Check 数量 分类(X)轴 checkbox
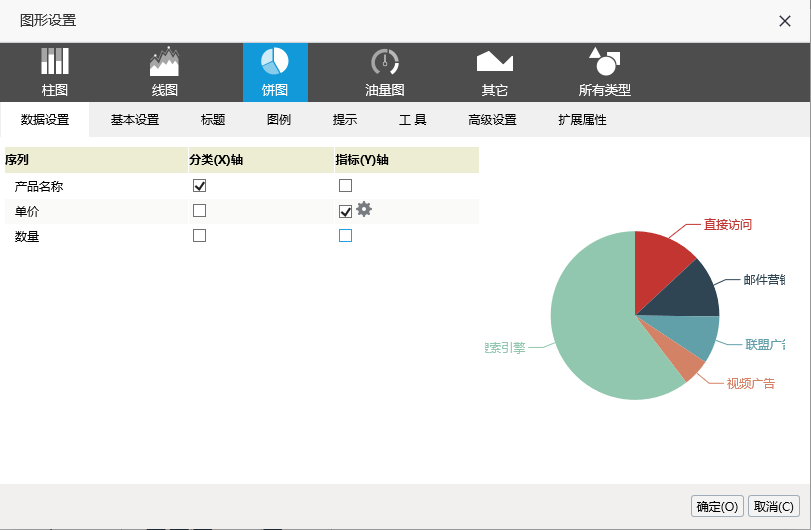This screenshot has height=530, width=811. (199, 236)
